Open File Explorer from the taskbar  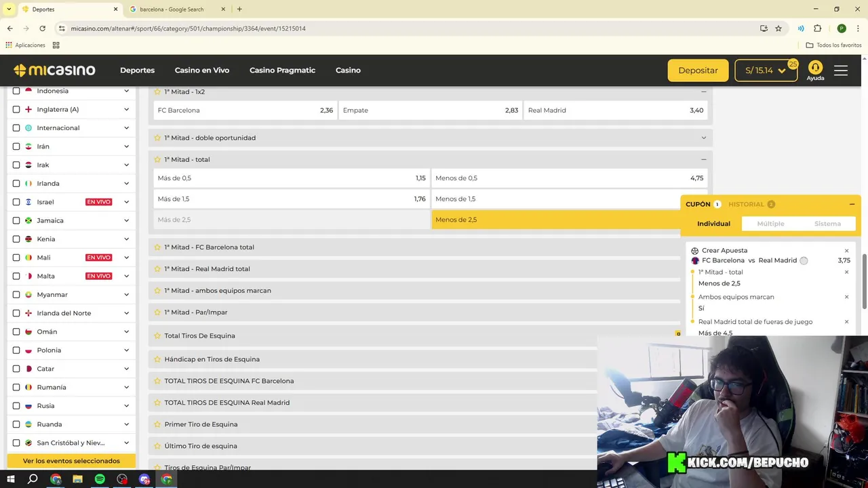click(x=77, y=479)
